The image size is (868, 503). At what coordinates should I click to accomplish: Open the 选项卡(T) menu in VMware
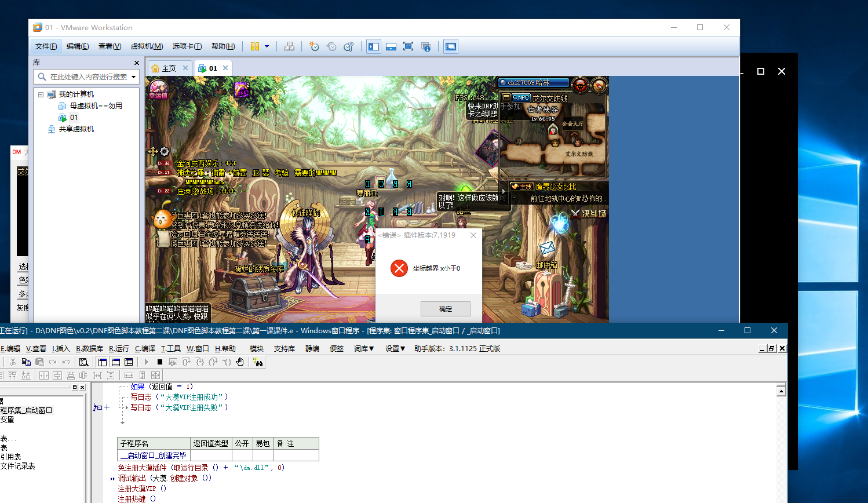(x=187, y=46)
